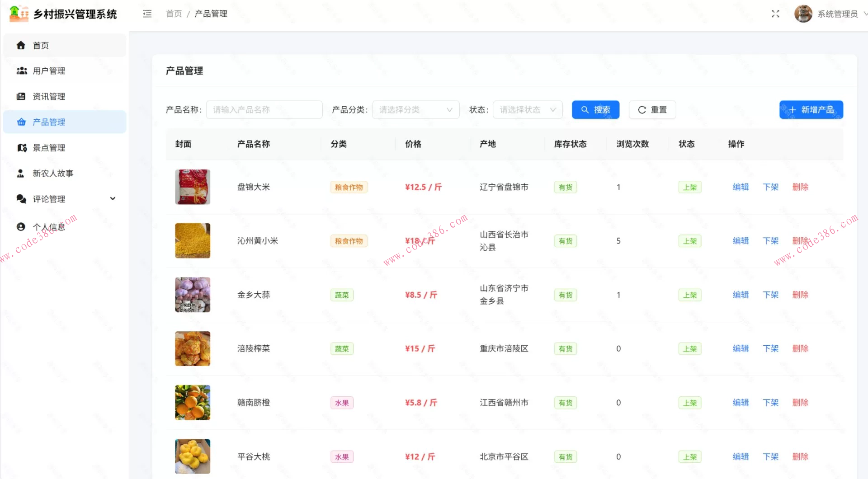Expand the 评论管理 submenu chevron
868x479 pixels.
click(113, 199)
